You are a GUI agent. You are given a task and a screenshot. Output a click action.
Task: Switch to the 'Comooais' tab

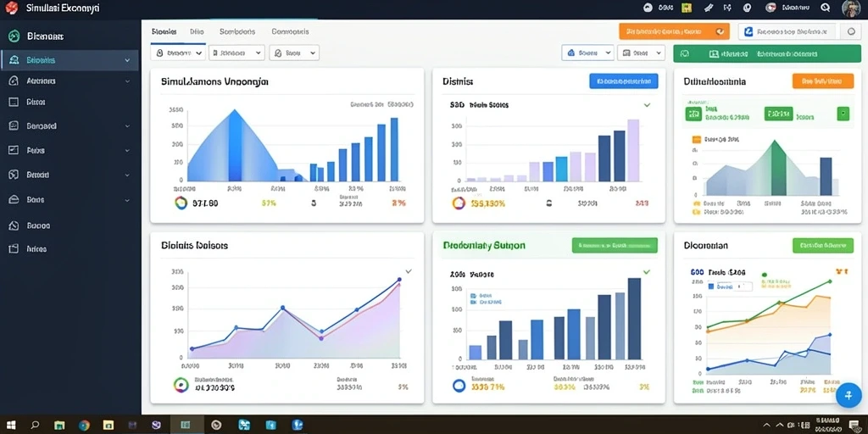(290, 32)
